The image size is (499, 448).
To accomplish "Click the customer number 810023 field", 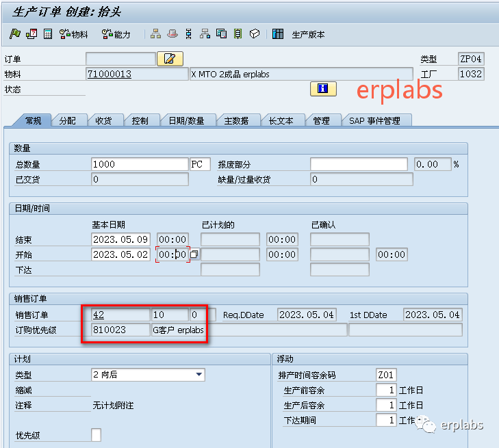I will (120, 330).
